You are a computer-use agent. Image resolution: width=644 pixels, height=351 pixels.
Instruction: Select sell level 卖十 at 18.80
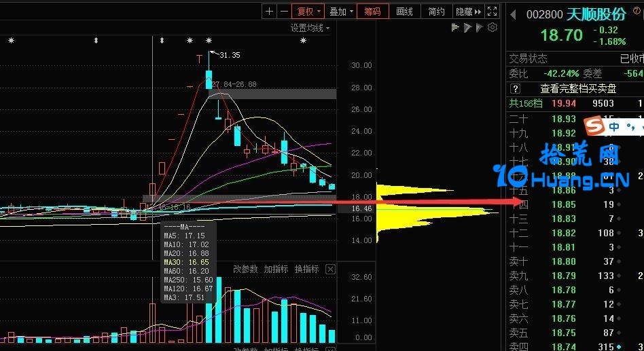coord(575,261)
